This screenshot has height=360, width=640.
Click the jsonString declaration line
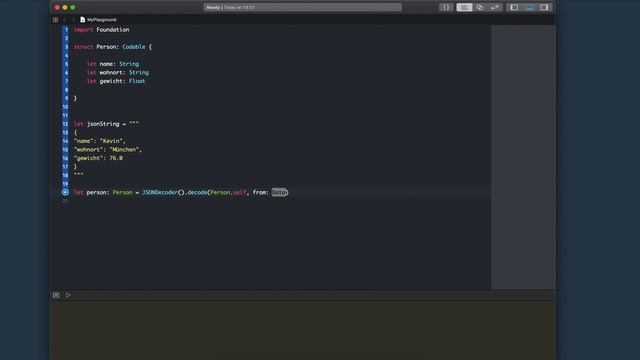(106, 124)
